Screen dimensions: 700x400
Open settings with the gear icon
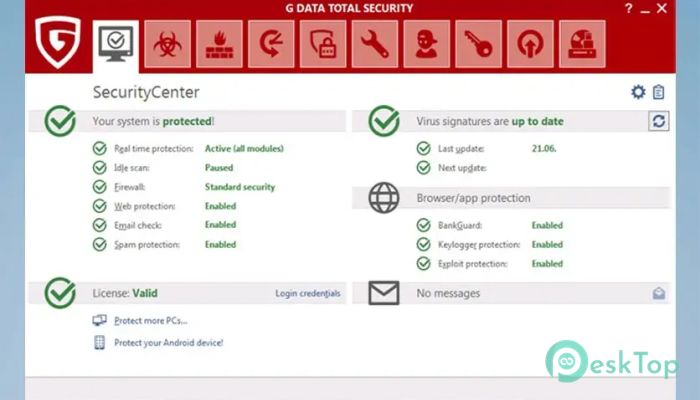click(x=638, y=92)
